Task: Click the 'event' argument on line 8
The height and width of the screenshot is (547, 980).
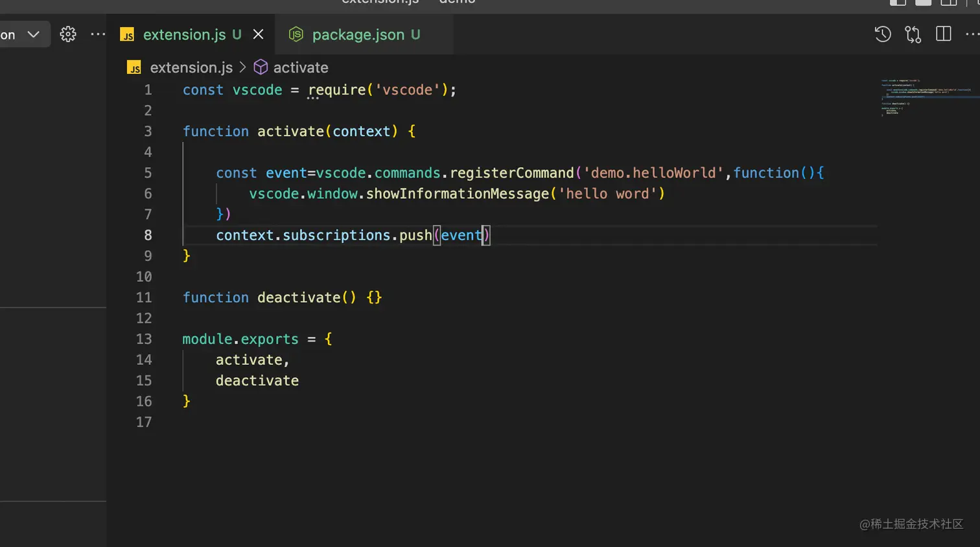Action: pyautogui.click(x=461, y=235)
